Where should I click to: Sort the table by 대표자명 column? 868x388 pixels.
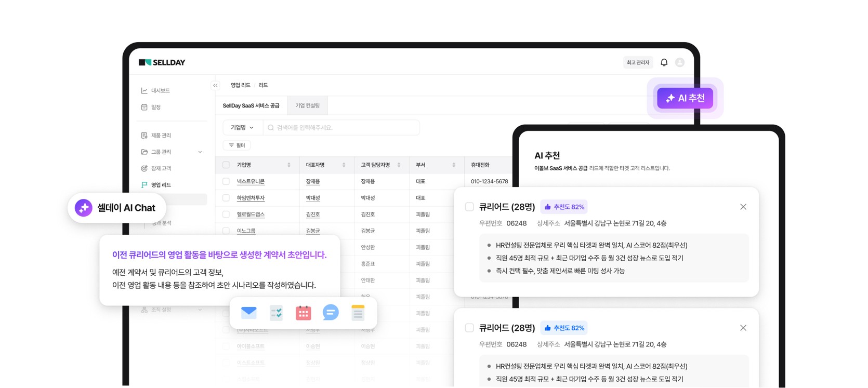(x=344, y=165)
